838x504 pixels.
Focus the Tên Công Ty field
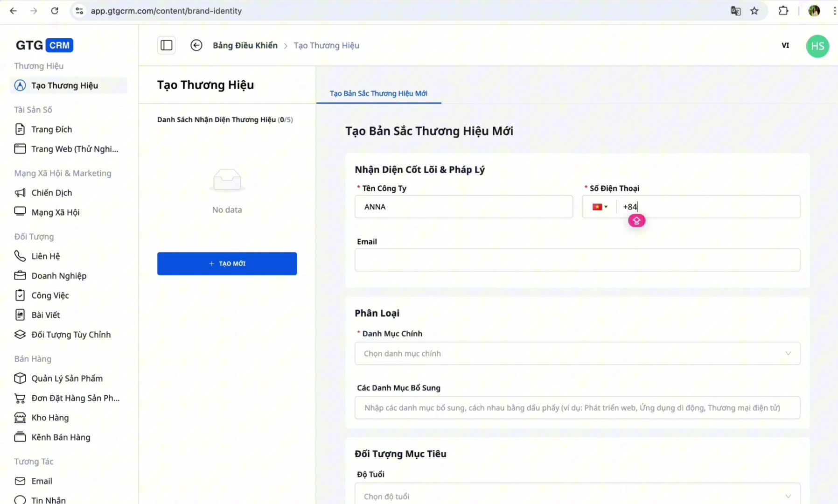pos(463,207)
